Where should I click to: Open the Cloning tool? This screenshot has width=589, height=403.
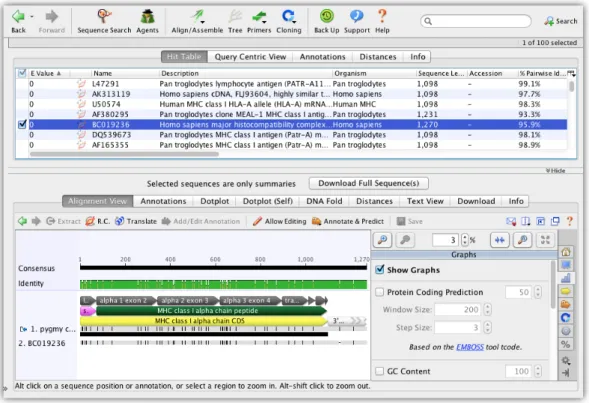pyautogui.click(x=288, y=21)
